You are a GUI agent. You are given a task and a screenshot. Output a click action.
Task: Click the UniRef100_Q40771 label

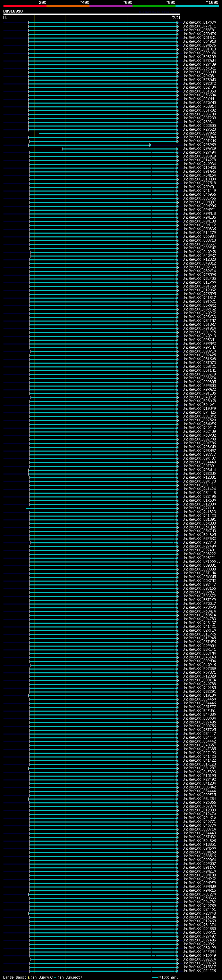coord(199,822)
